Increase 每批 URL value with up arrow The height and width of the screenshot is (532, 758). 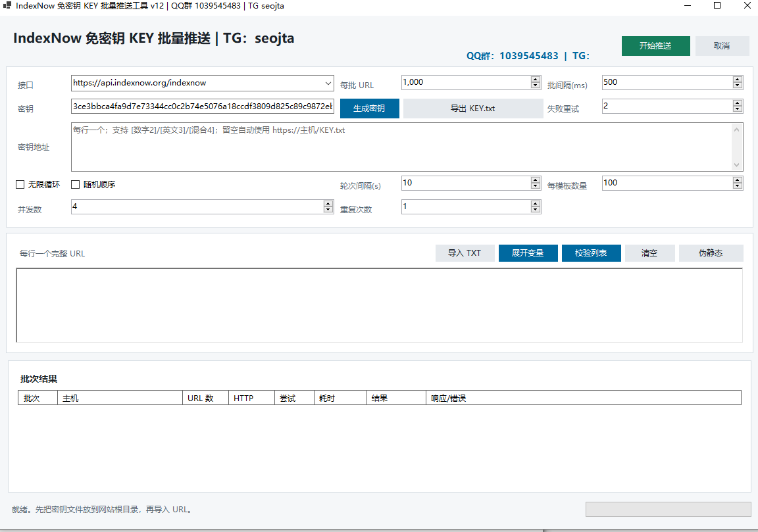click(535, 80)
